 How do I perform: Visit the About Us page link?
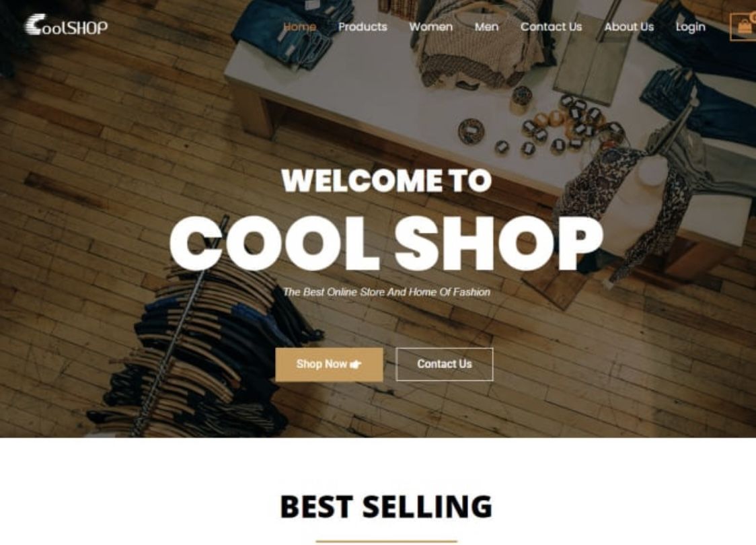[629, 27]
